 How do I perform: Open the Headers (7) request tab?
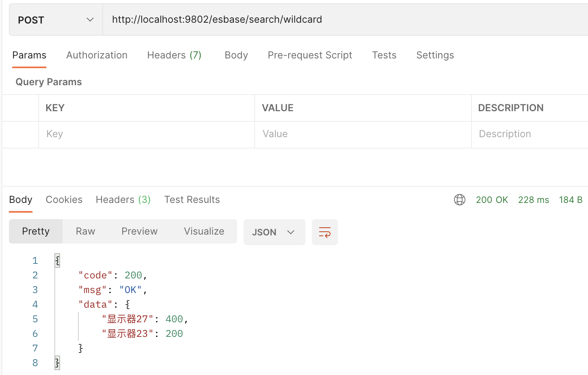[x=174, y=55]
